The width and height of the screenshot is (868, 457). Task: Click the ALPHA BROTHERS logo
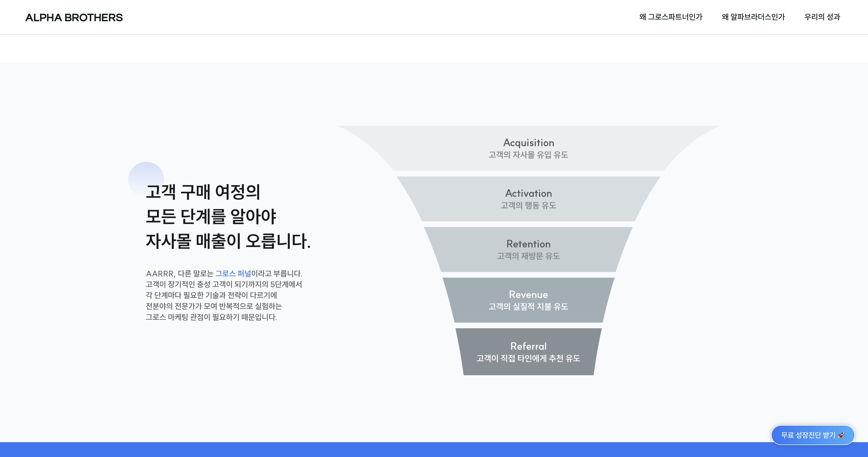click(74, 18)
